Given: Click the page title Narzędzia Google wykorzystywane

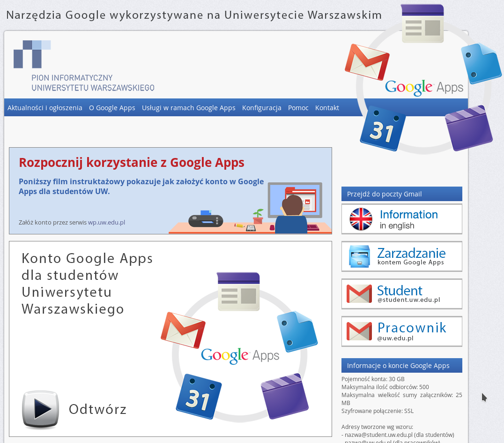Looking at the screenshot, I should coord(194,15).
